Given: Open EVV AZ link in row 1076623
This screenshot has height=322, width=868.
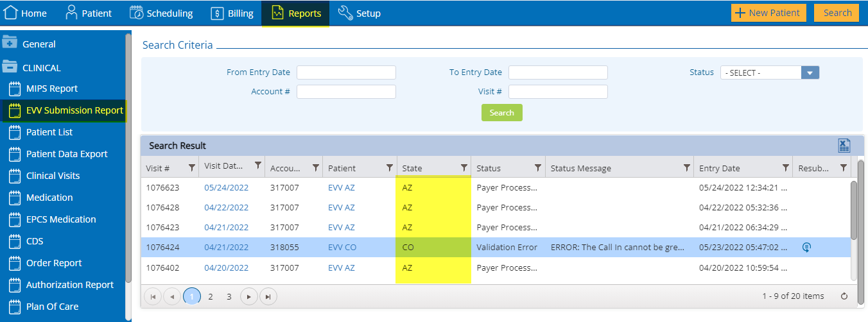Looking at the screenshot, I should (x=342, y=188).
